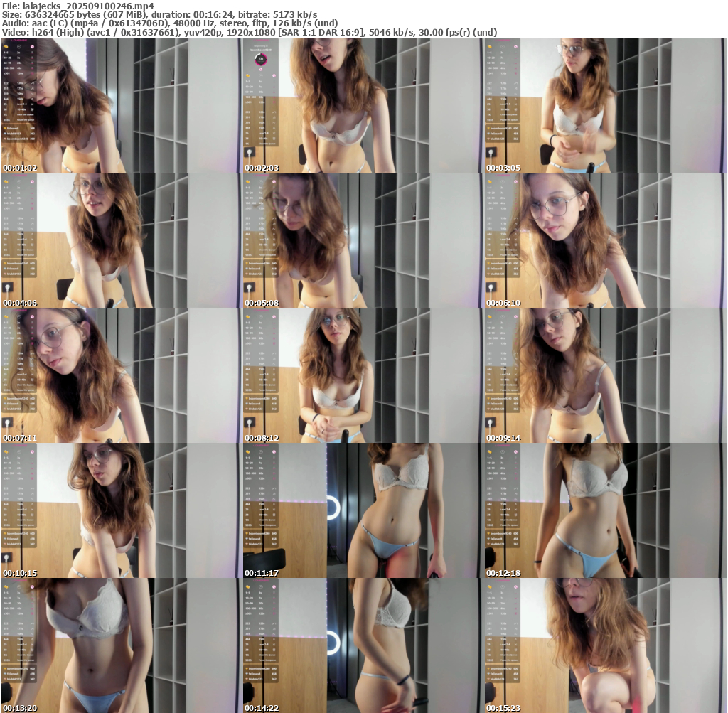Screen dimensions: 728x713
Task: Click the thumbnail marked 00:03:05
Action: click(605, 105)
